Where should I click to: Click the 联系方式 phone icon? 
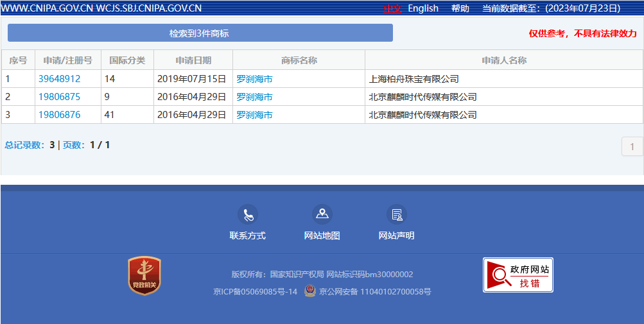(x=247, y=214)
